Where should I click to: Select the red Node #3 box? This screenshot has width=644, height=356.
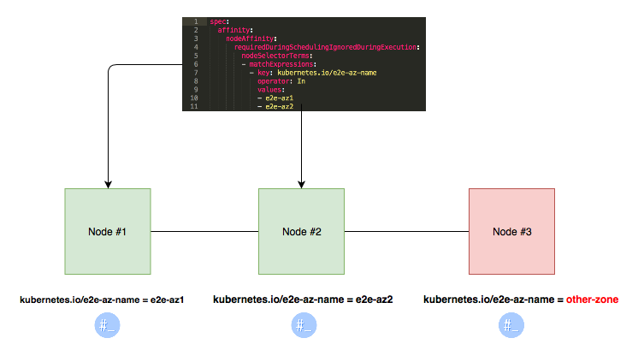511,231
